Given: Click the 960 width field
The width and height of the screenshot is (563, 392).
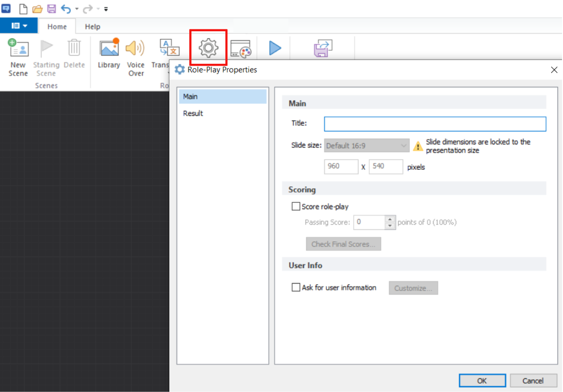Looking at the screenshot, I should click(x=341, y=166).
